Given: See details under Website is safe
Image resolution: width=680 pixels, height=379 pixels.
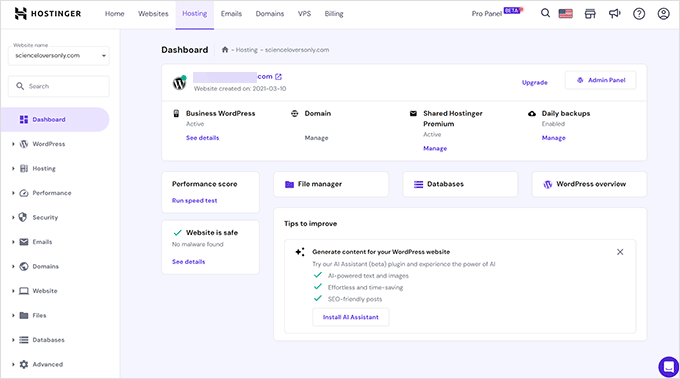Looking at the screenshot, I should click(x=189, y=262).
